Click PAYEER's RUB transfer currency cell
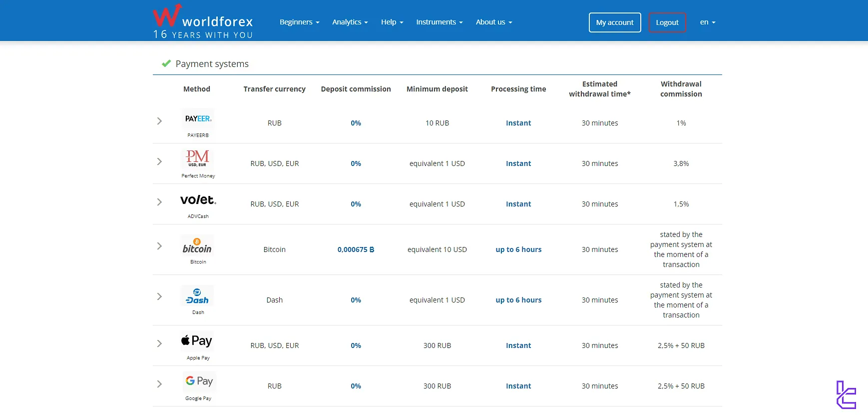Image resolution: width=868 pixels, height=415 pixels. (x=275, y=123)
